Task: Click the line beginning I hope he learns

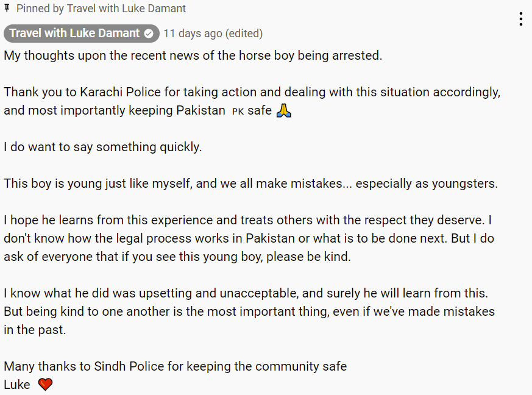Action: tap(247, 220)
